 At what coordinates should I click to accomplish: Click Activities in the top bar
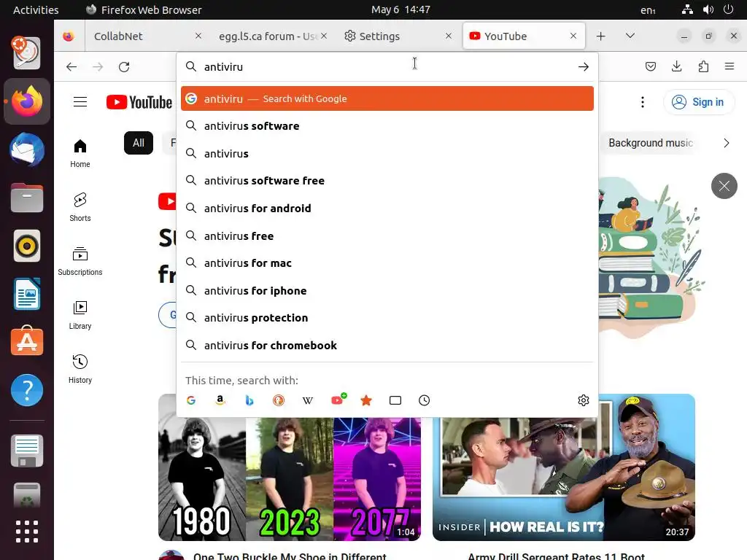36,10
